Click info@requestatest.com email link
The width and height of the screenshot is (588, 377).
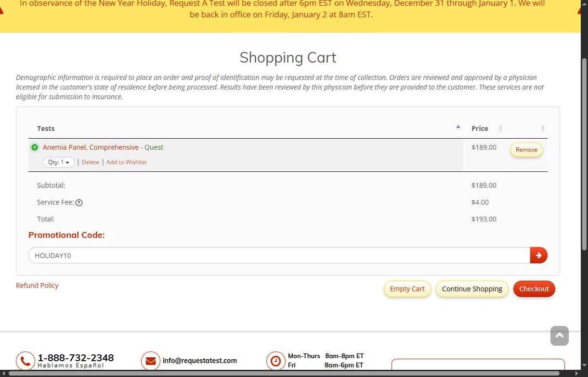coord(200,361)
